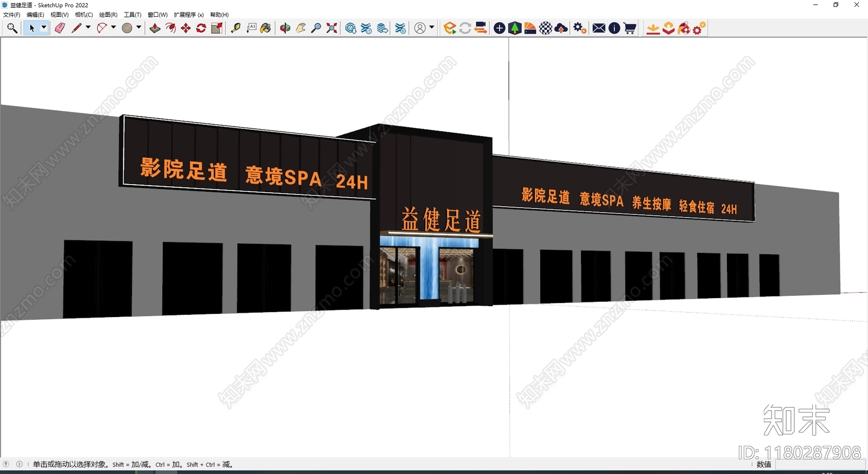This screenshot has width=868, height=474.
Task: Open the 相机(C) menu
Action: (x=84, y=15)
